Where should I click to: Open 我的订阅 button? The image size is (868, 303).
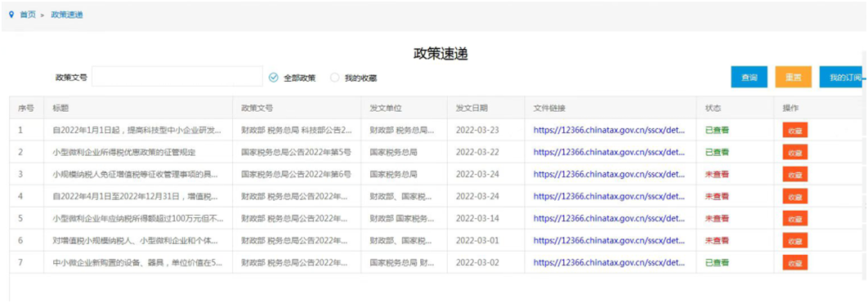tap(841, 78)
